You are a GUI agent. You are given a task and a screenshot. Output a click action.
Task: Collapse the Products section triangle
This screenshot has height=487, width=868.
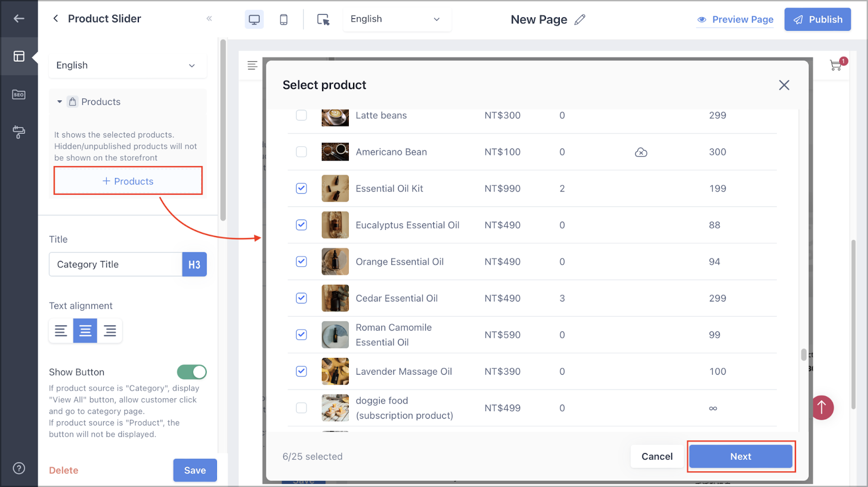click(x=59, y=101)
